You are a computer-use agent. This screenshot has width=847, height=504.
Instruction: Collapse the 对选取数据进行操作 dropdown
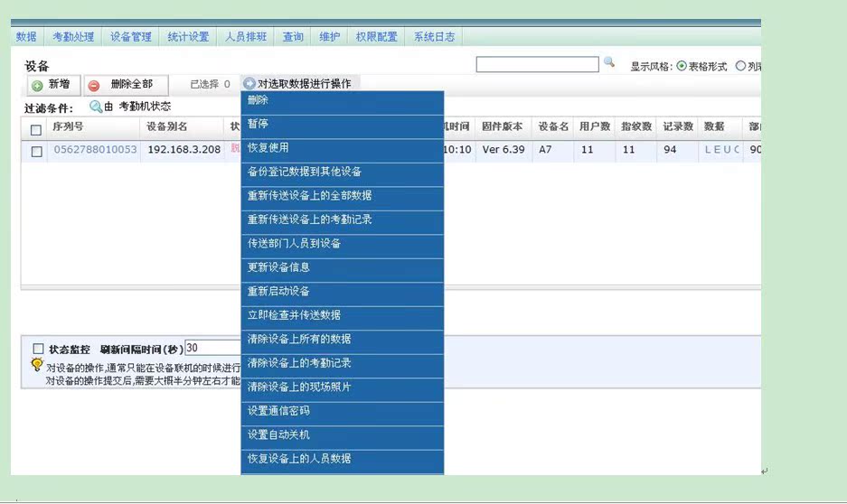click(300, 84)
